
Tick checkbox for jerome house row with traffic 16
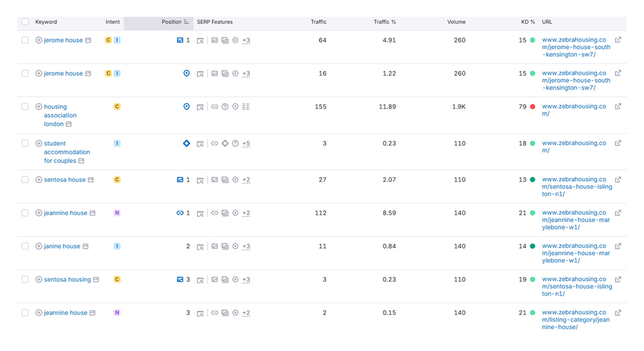(25, 73)
